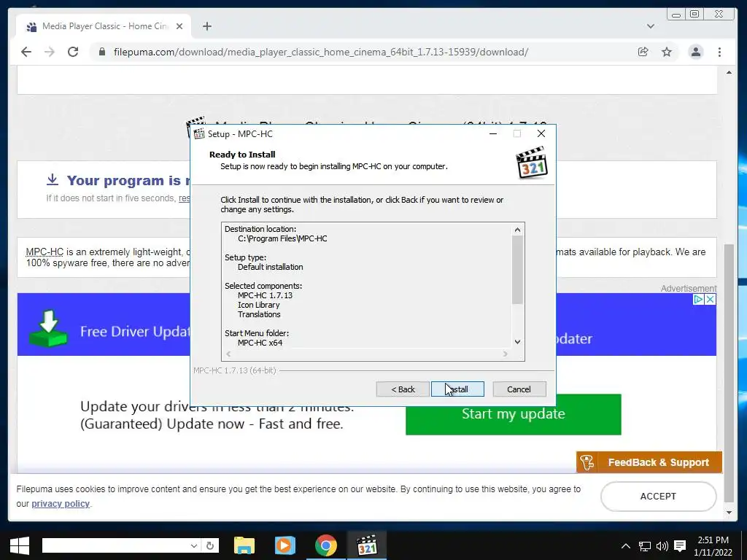Image resolution: width=747 pixels, height=560 pixels.
Task: Close the advertisement with its X icon
Action: pyautogui.click(x=710, y=299)
